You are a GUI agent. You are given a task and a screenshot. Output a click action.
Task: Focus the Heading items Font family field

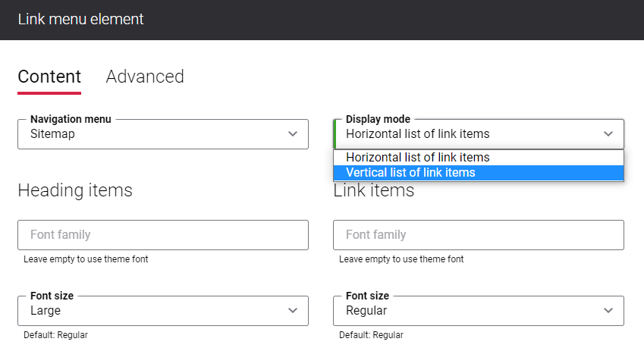click(x=163, y=235)
